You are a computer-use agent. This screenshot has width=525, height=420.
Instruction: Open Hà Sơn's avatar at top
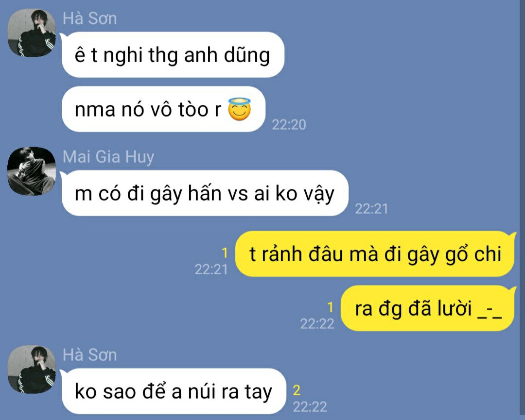pyautogui.click(x=32, y=33)
